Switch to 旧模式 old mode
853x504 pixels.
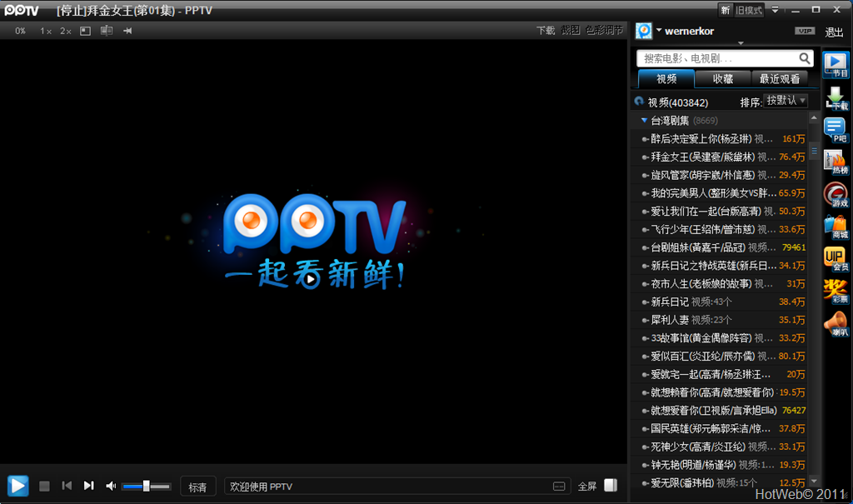749,10
